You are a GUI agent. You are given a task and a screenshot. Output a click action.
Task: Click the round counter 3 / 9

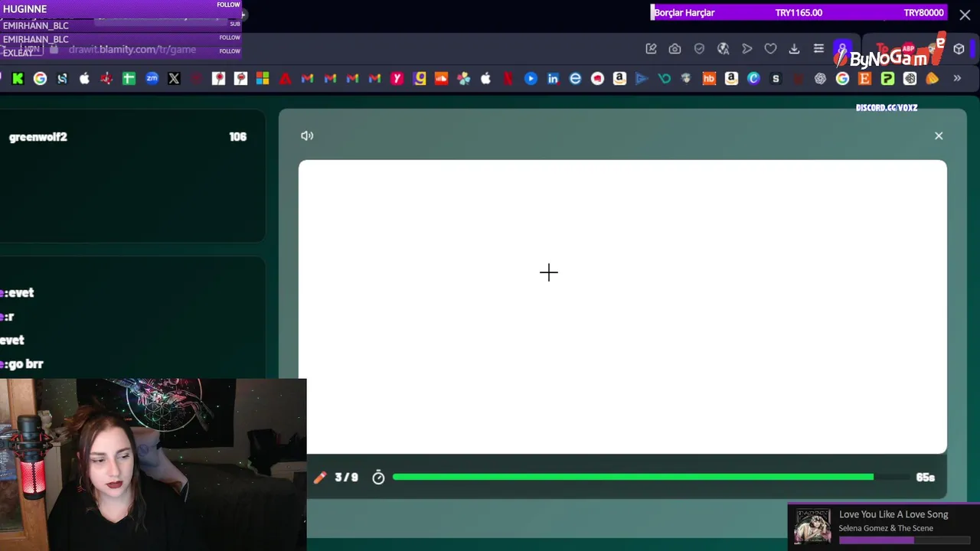[346, 477]
